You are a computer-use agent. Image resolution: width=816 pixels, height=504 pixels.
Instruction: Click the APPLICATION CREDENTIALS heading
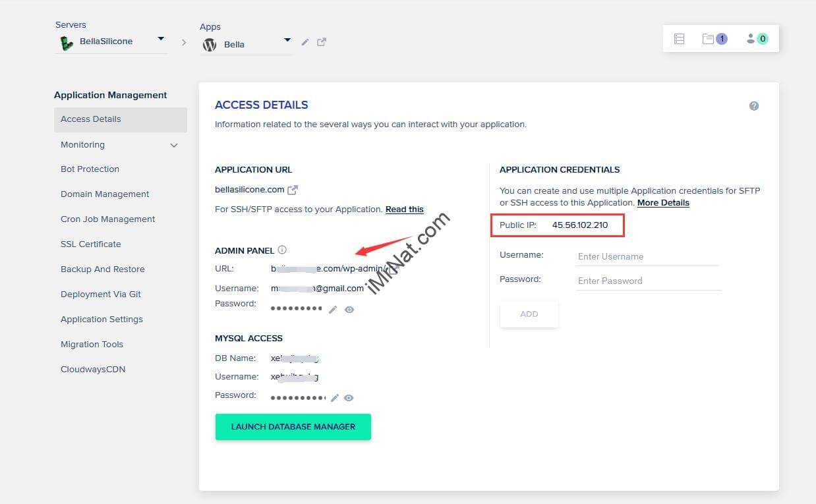pyautogui.click(x=560, y=170)
